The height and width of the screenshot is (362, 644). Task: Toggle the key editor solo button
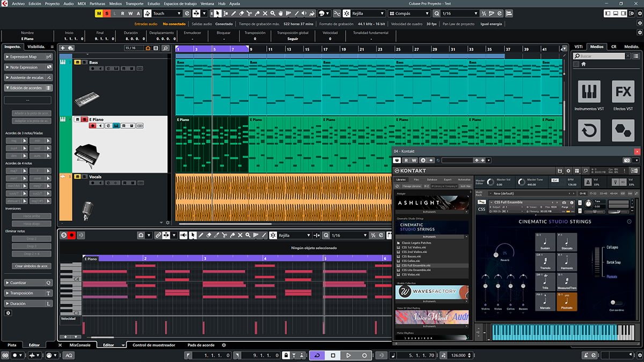click(x=63, y=235)
